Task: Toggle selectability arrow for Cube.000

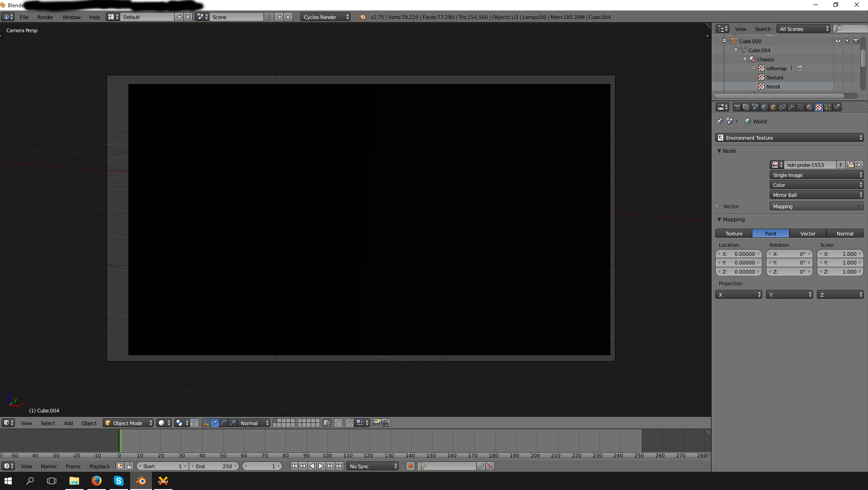Action: coord(847,41)
